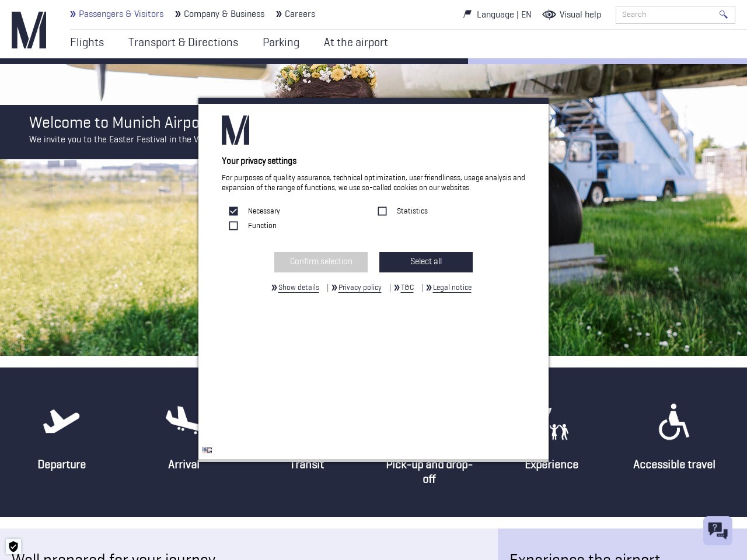The image size is (747, 560).
Task: Click the Language flag icon
Action: 467,14
